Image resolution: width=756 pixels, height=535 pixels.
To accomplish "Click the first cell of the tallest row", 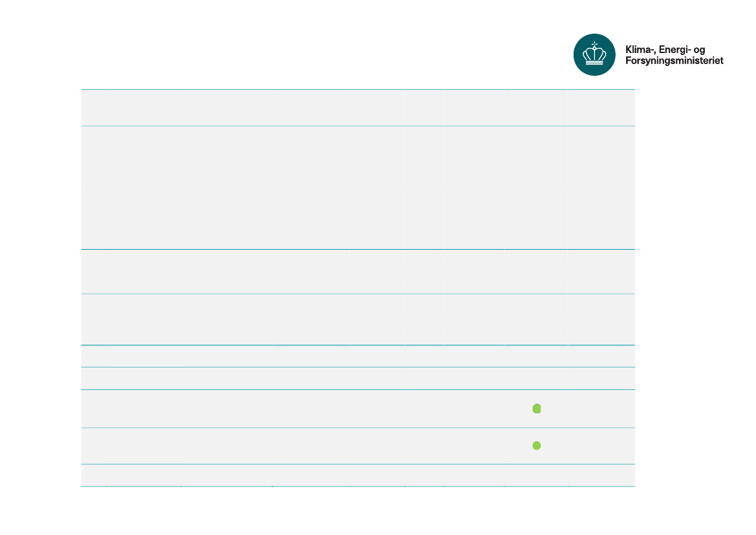I will (94, 188).
